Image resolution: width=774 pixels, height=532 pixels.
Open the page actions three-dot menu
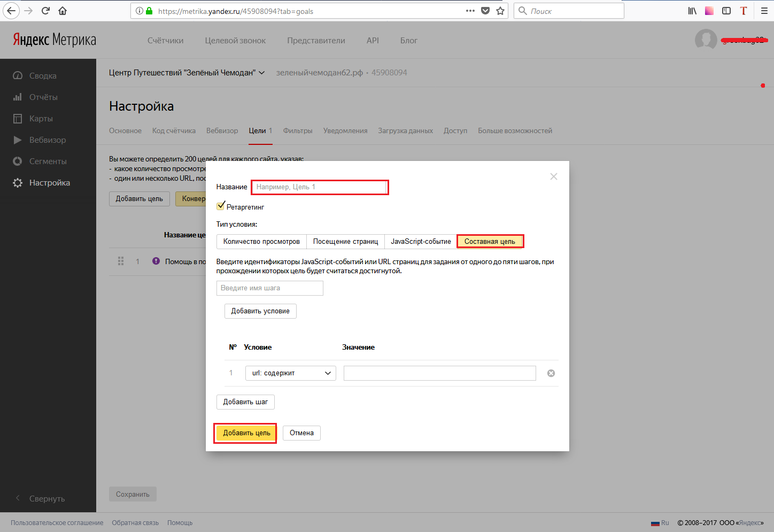[x=470, y=11]
